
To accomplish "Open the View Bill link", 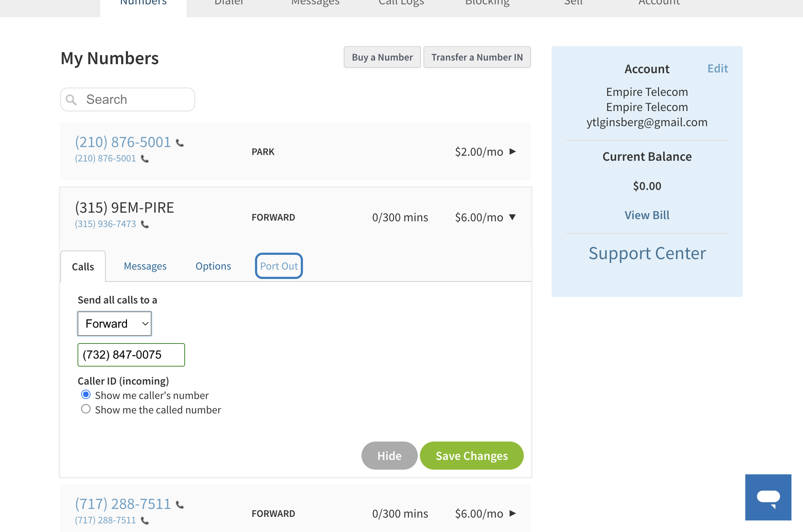I will 647,215.
